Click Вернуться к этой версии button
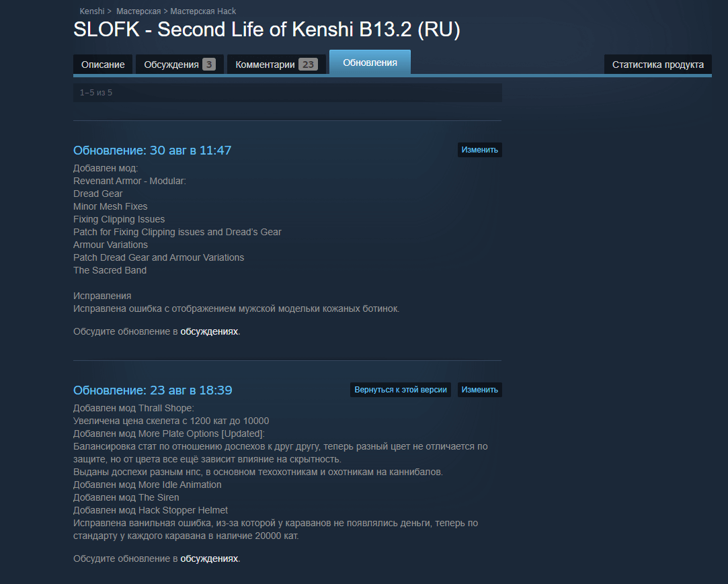This screenshot has height=584, width=728. click(401, 390)
